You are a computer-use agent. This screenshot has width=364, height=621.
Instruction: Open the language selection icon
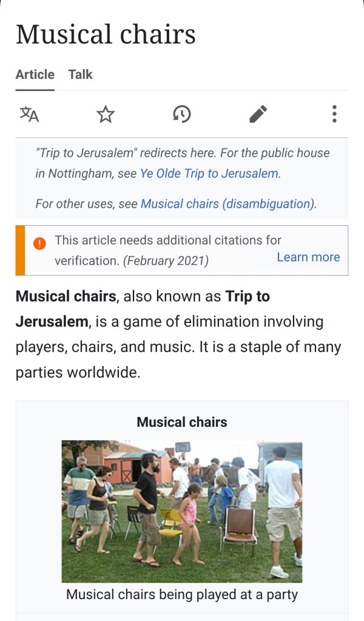tap(29, 114)
